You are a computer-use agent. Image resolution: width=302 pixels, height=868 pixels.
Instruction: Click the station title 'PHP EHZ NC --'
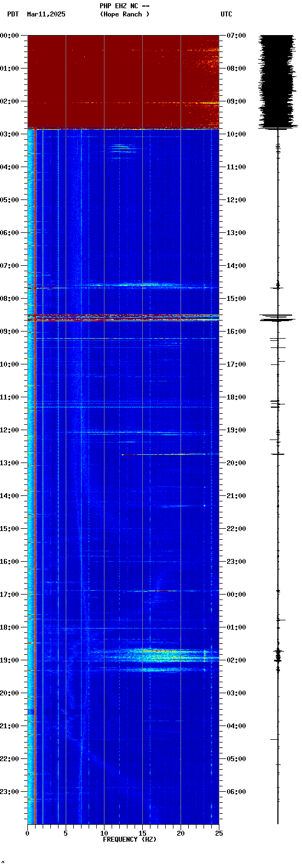coord(124,5)
